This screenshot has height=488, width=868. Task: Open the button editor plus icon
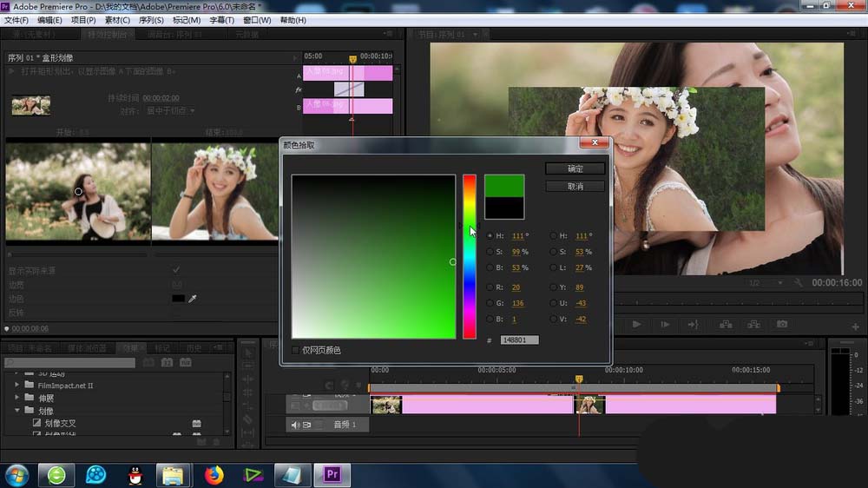(856, 326)
